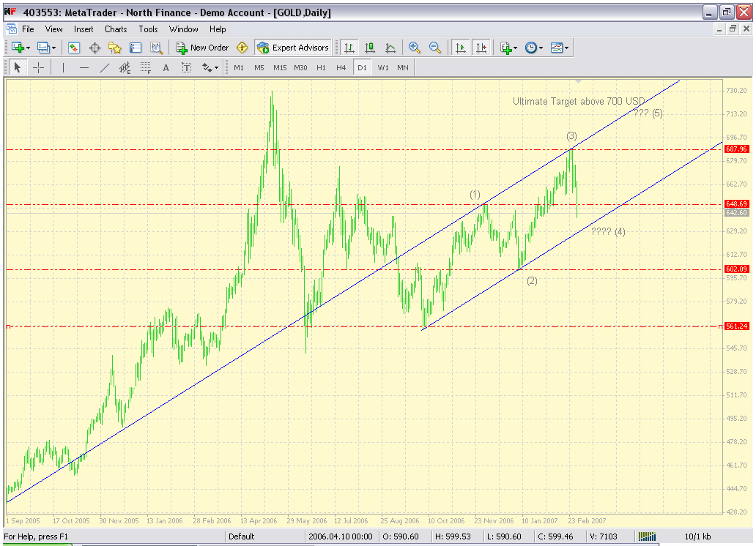
Task: Select the 'Ultimate Target above 700 USD' text
Action: tap(579, 101)
